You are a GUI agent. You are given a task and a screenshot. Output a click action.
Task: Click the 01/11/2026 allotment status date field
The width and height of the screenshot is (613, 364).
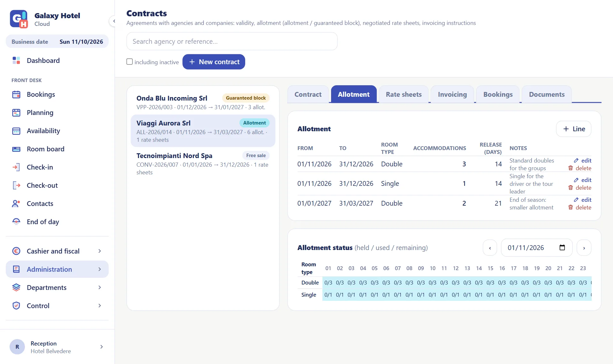tap(536, 248)
